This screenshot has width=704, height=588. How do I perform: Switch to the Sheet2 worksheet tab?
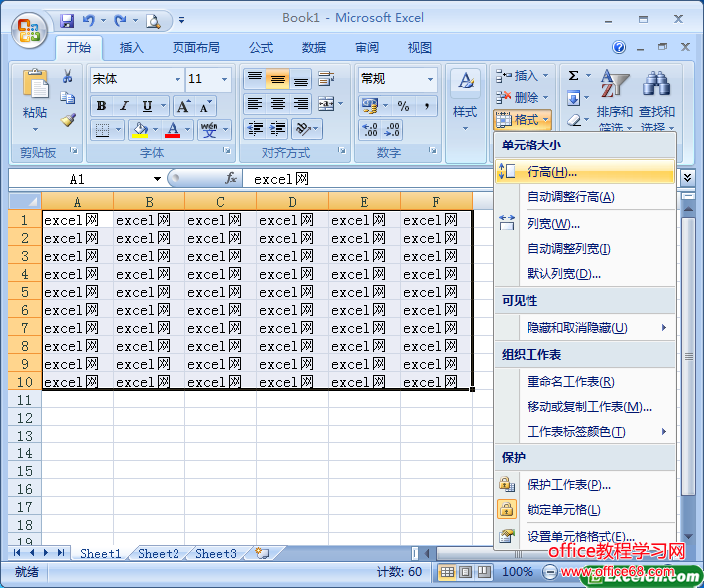pyautogui.click(x=159, y=554)
